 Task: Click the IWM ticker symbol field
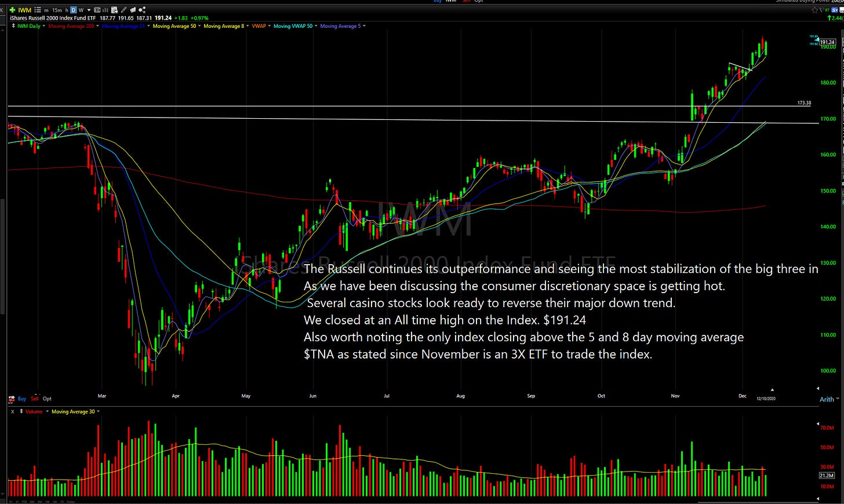click(24, 10)
